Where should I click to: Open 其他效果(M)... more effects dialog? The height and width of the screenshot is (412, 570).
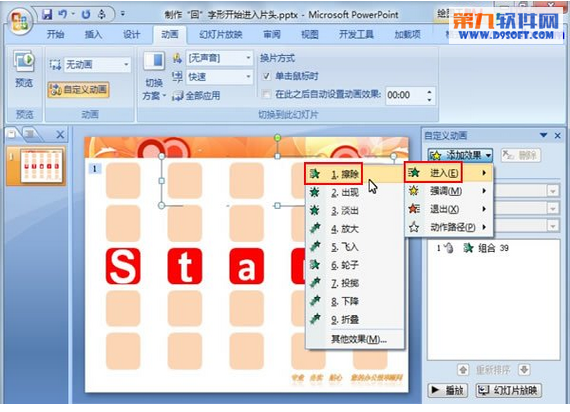coord(358,339)
